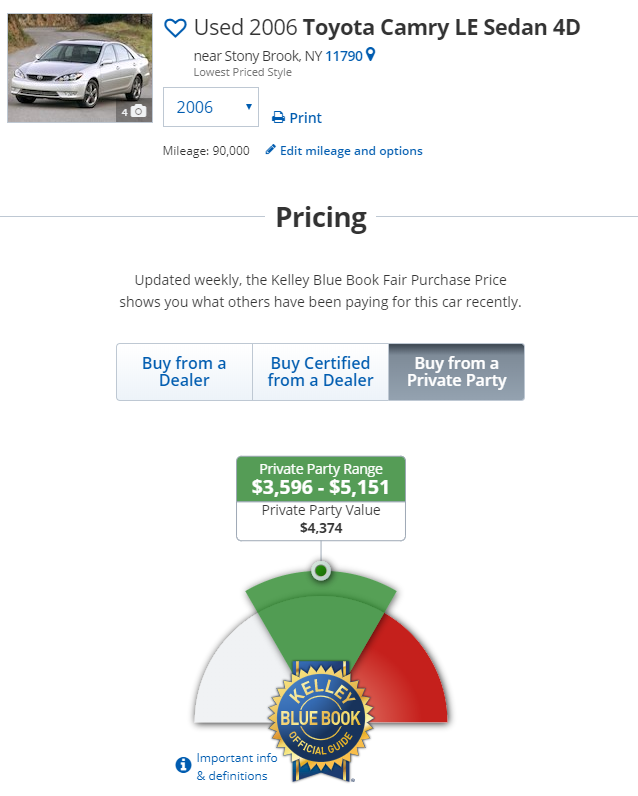Screen dimensions: 638x796
Task: Select Buy Certified from a Dealer tab
Action: [320, 372]
